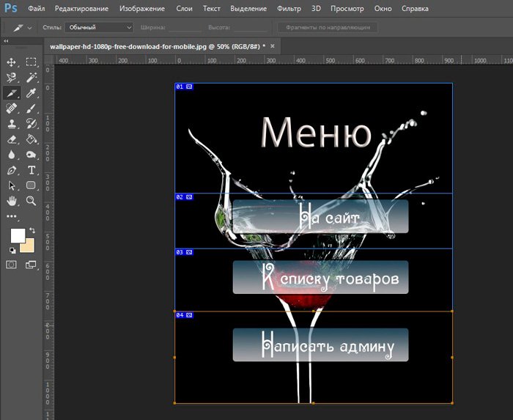
Task: Choose the Clone Stamp tool
Action: coord(12,124)
